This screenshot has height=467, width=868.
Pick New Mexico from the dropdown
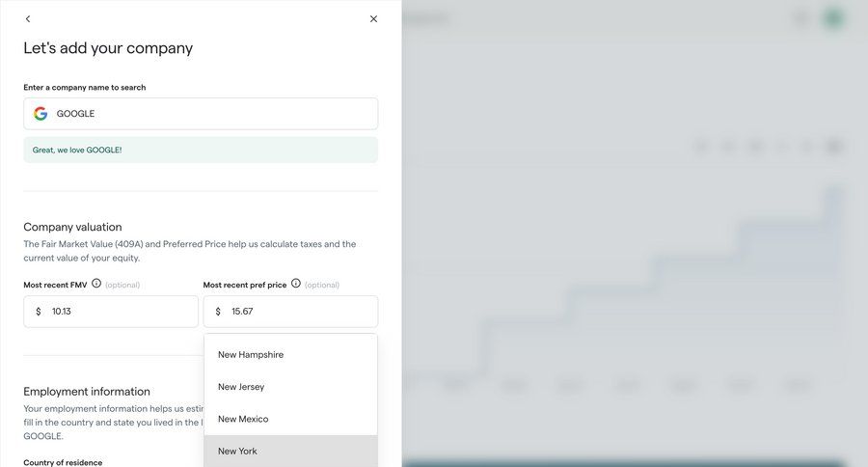tap(290, 419)
